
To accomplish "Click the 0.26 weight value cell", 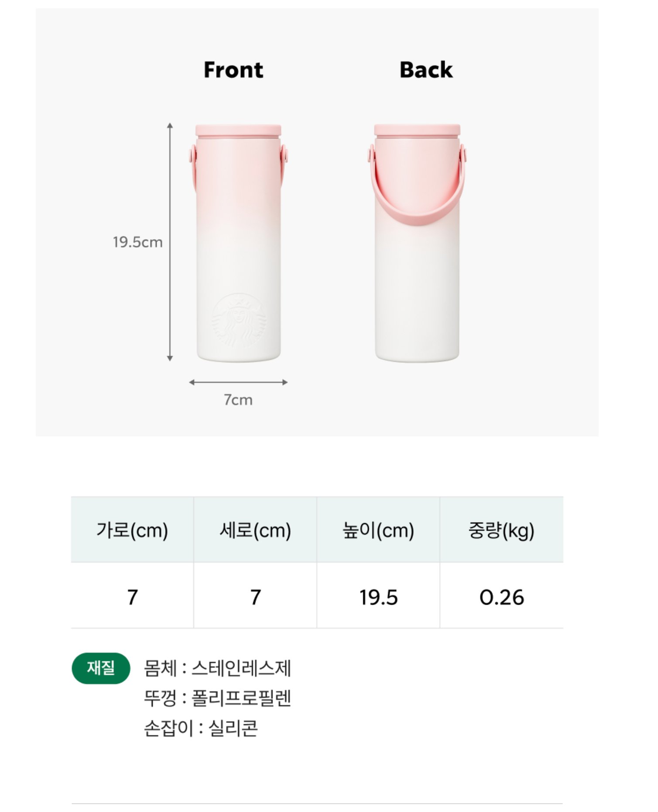I will (502, 596).
